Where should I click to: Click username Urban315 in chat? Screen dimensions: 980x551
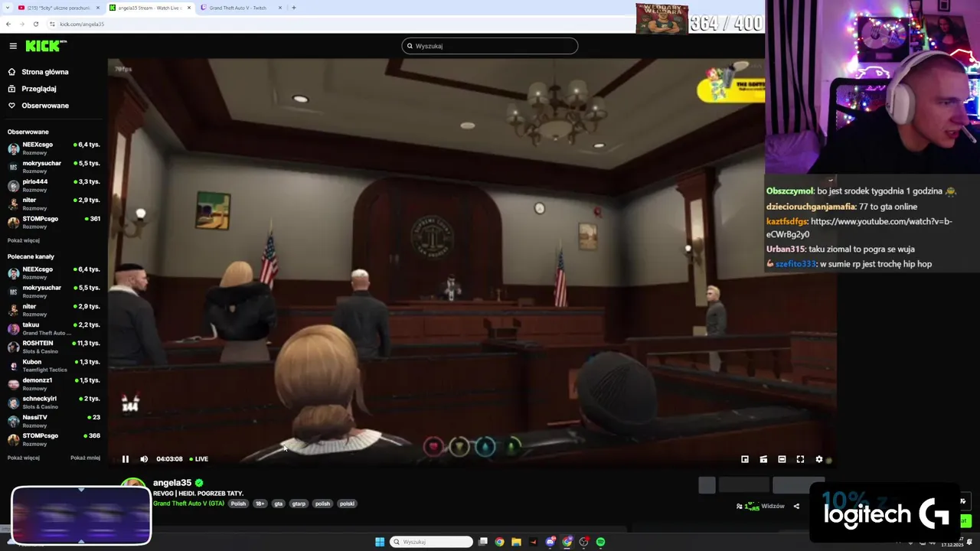point(786,249)
